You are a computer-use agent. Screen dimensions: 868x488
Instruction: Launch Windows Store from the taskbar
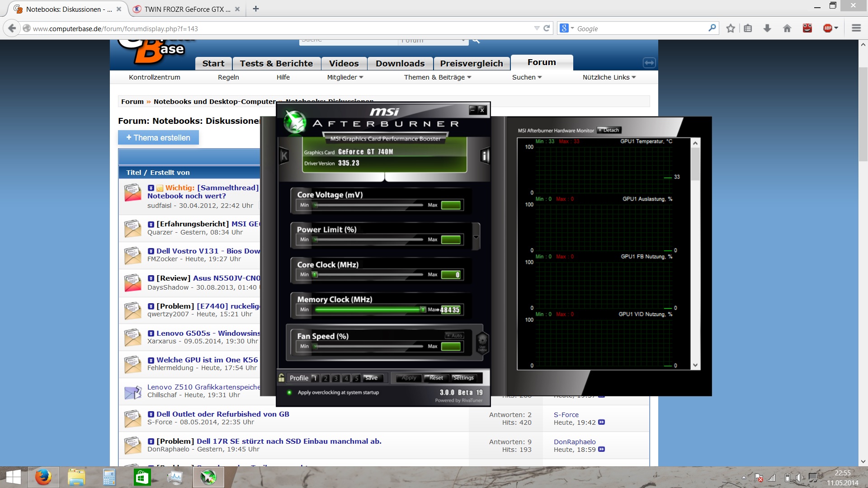pyautogui.click(x=142, y=477)
